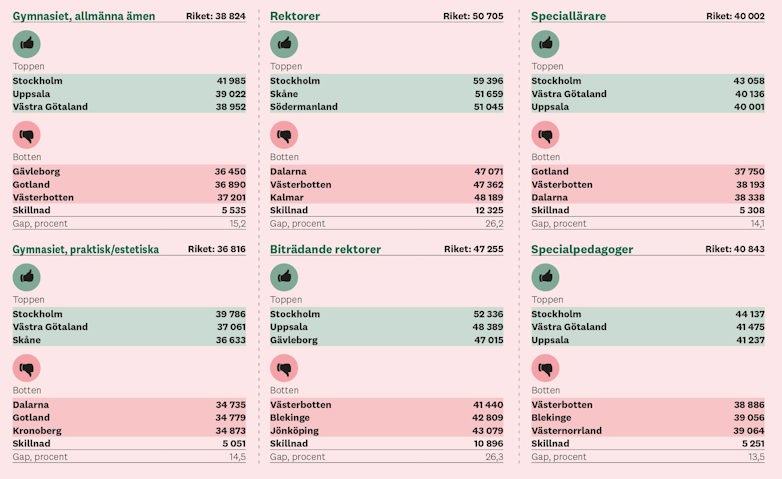Open the Specialpedagoger heading
The image size is (782, 479).
pos(582,249)
